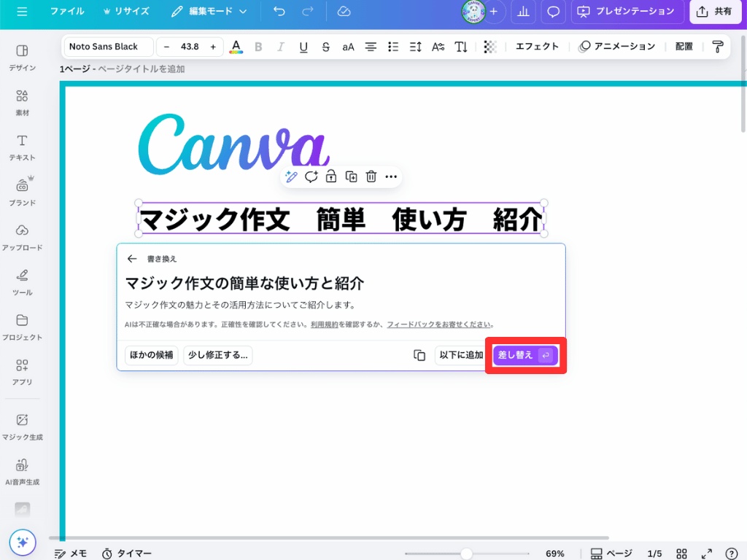Viewport: 747px width, 560px height.
Task: Expand the 編集モード dropdown
Action: point(209,12)
